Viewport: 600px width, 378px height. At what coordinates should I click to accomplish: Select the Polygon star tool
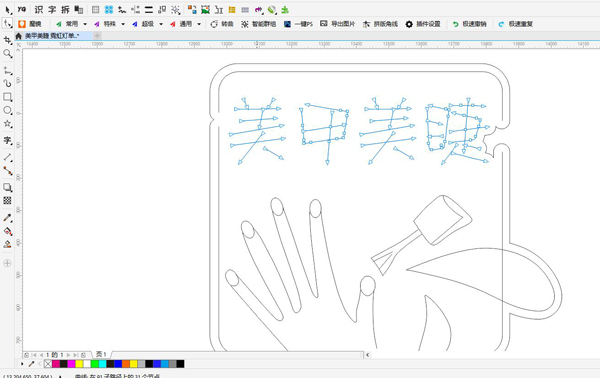coord(7,124)
